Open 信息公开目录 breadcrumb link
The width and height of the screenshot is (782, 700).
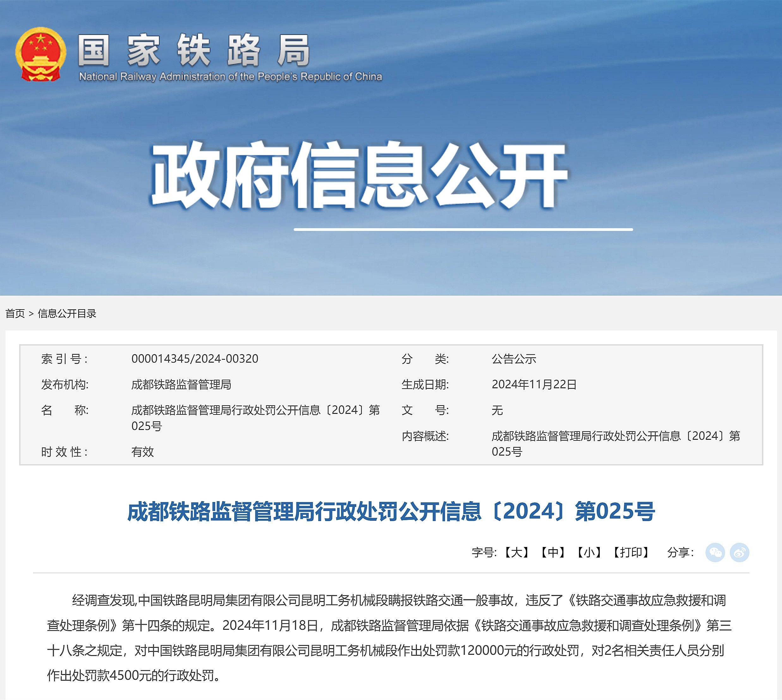[x=67, y=313]
